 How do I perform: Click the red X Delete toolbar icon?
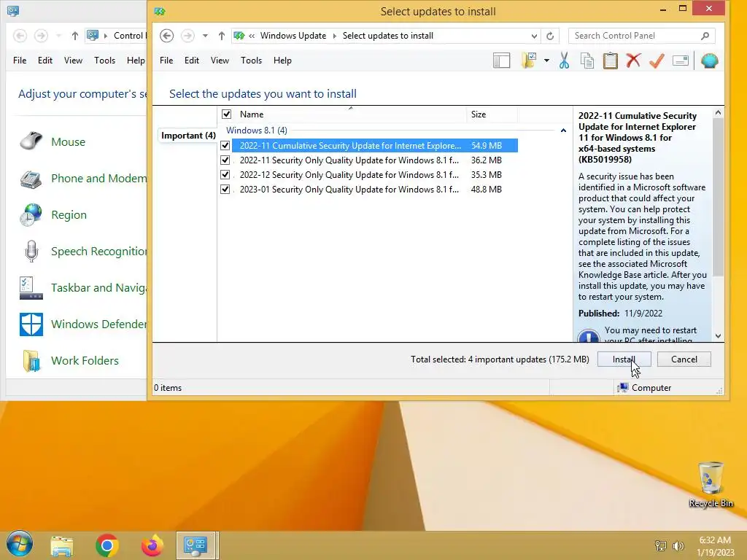[633, 61]
